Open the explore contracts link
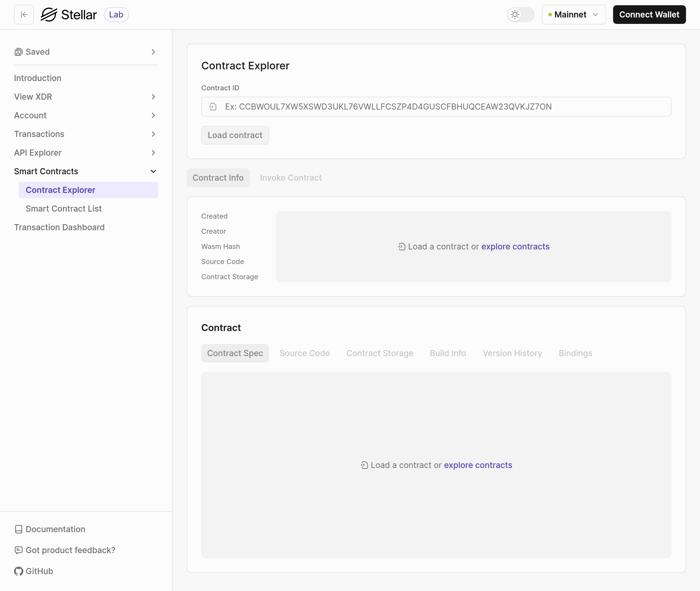Viewport: 700px width, 591px height. tap(515, 246)
